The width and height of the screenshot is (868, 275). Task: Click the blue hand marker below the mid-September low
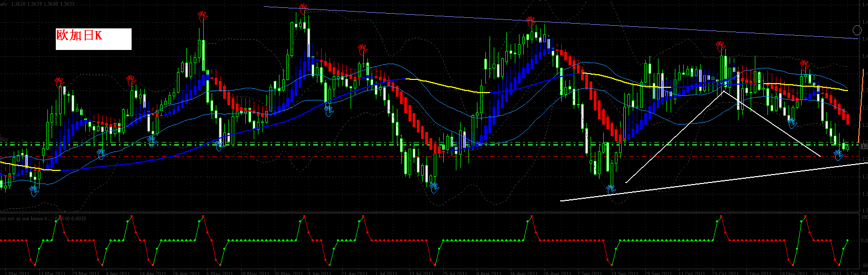tap(611, 189)
